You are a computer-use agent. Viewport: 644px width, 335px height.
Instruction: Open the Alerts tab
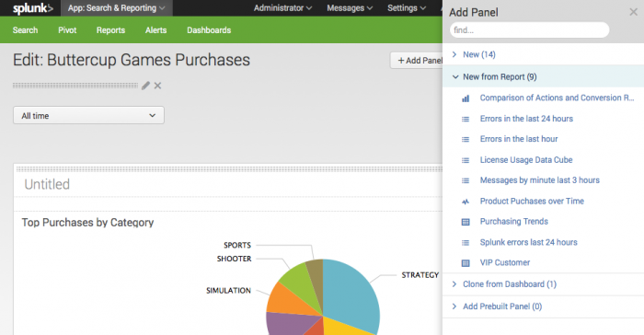click(x=155, y=30)
